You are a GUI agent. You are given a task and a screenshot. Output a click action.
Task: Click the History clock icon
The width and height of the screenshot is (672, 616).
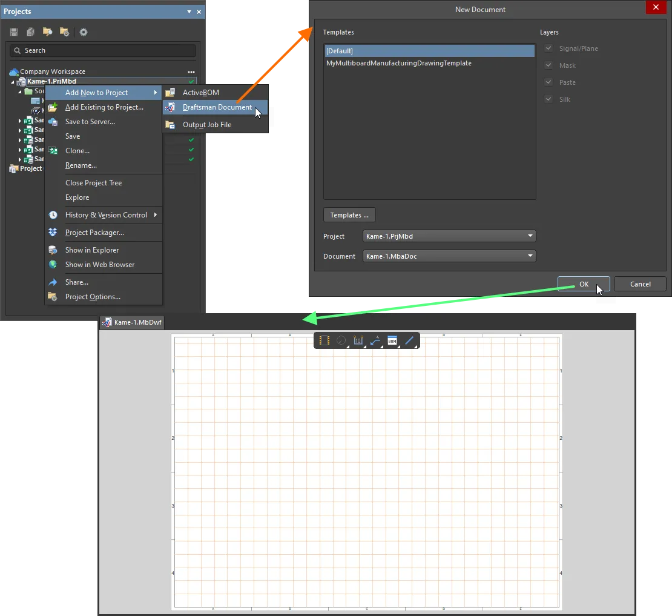pyautogui.click(x=53, y=215)
